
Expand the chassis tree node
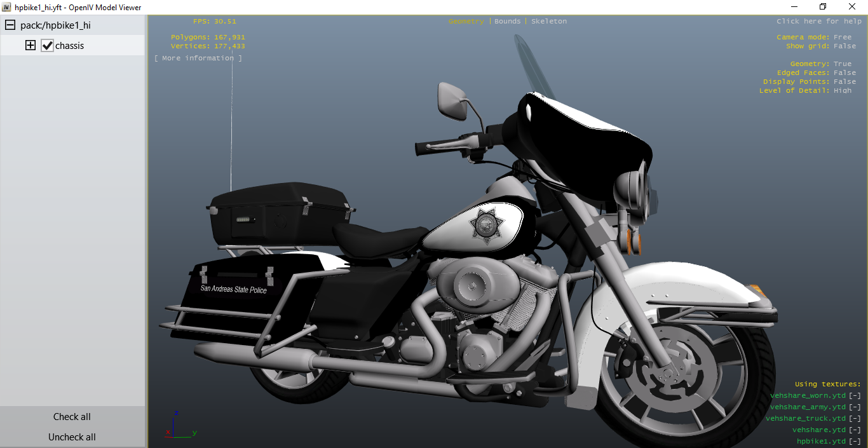pos(30,46)
